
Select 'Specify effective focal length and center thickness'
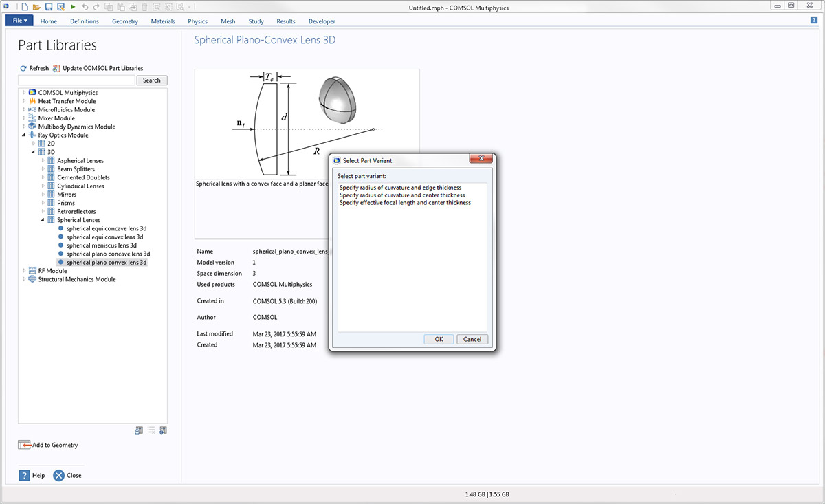click(405, 203)
